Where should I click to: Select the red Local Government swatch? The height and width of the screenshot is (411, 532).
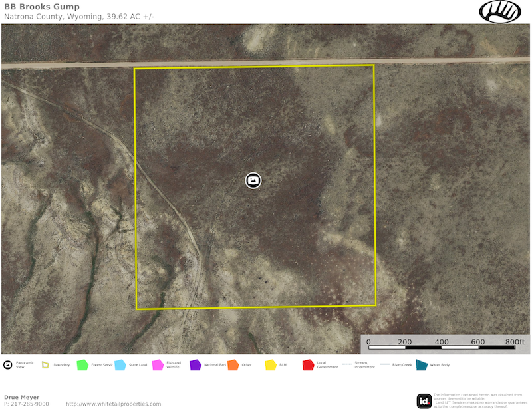[308, 365]
